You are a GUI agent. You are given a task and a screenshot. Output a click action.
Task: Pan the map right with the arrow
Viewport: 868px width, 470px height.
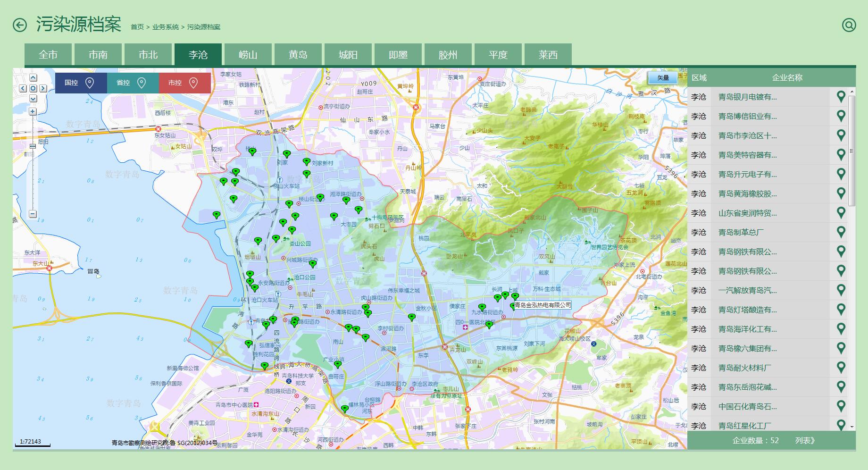tap(43, 88)
